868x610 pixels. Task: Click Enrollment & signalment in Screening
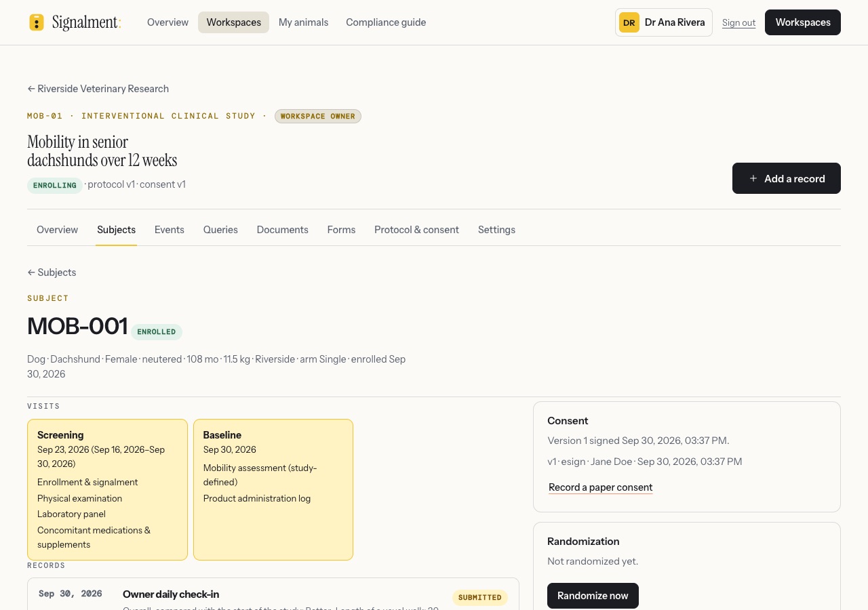pyautogui.click(x=87, y=483)
